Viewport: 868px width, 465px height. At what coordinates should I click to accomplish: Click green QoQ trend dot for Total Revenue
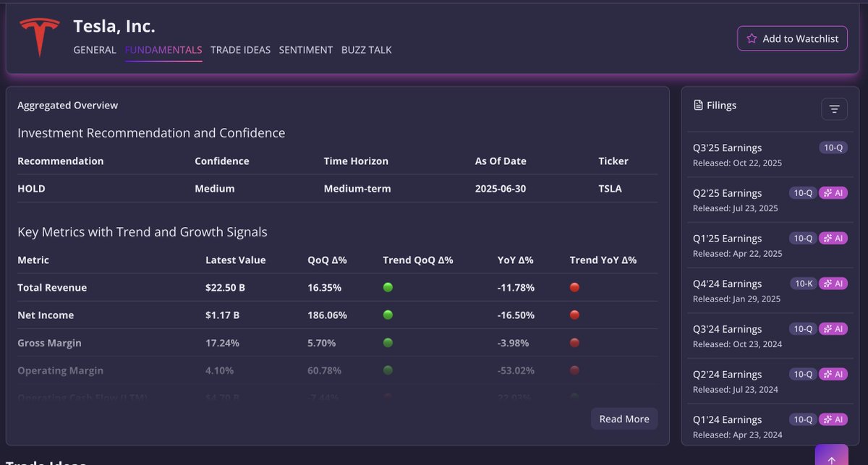pyautogui.click(x=388, y=287)
